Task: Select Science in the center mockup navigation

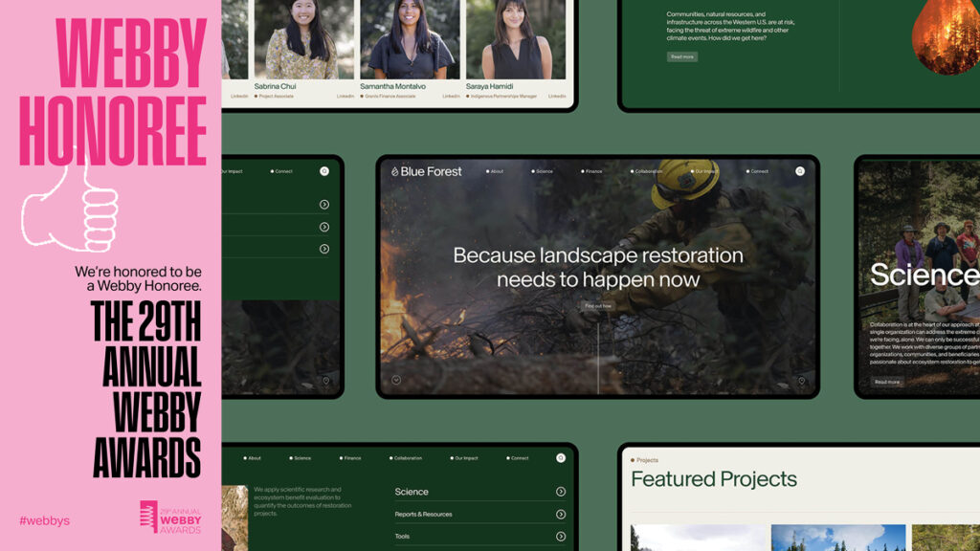Action: click(543, 171)
